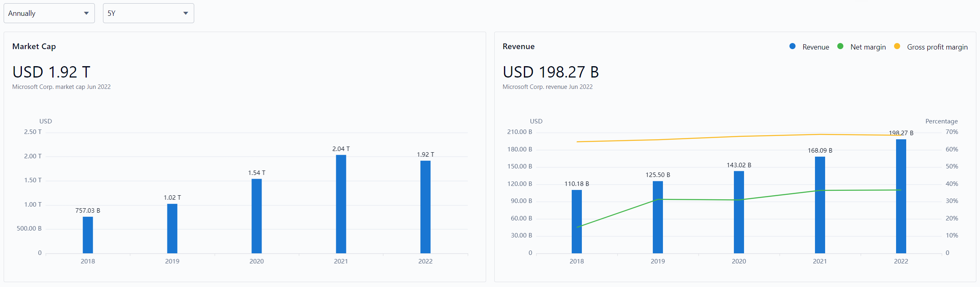Select the 2021 market cap bar
The height and width of the screenshot is (287, 980).
click(x=341, y=204)
